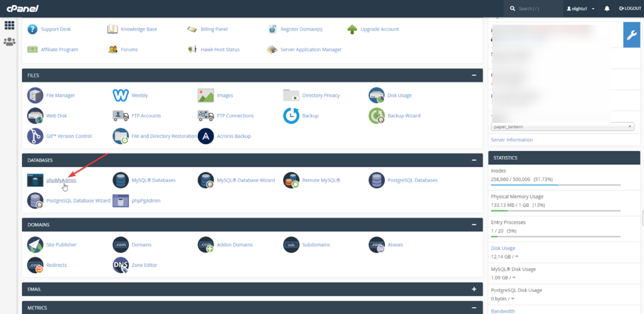Click the Server Information link
Screen dimensions: 644x314
tap(512, 140)
